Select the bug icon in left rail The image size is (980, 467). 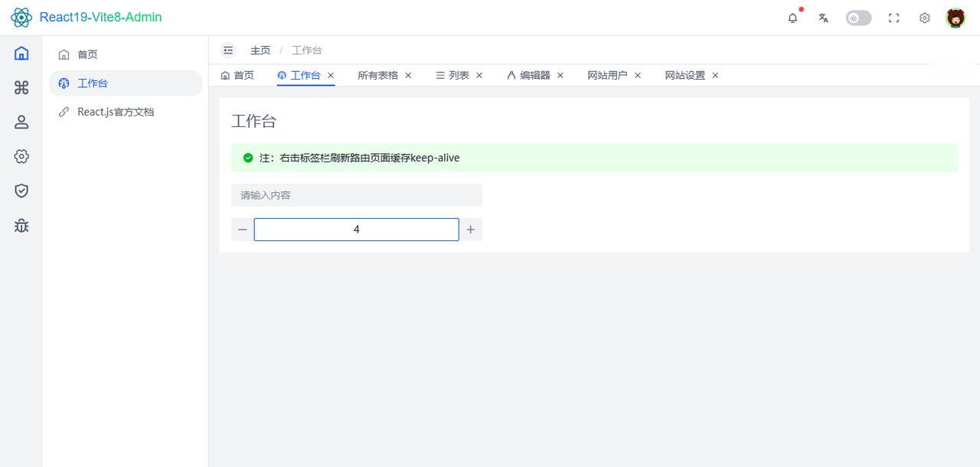[21, 225]
